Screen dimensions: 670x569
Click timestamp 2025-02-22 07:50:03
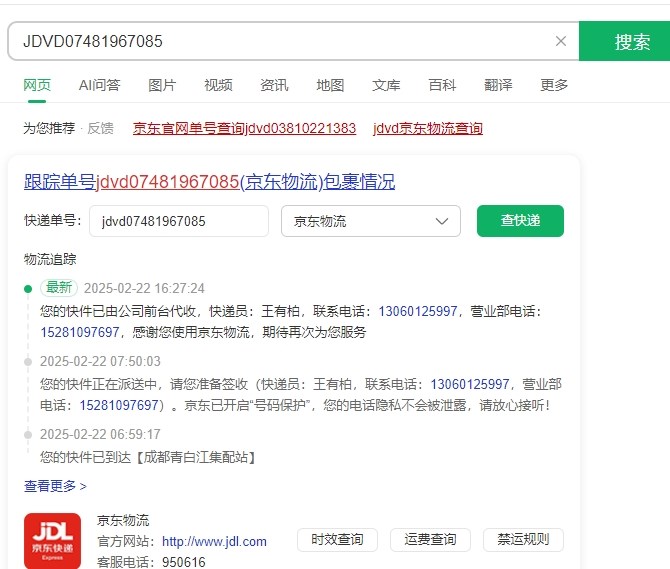click(100, 361)
